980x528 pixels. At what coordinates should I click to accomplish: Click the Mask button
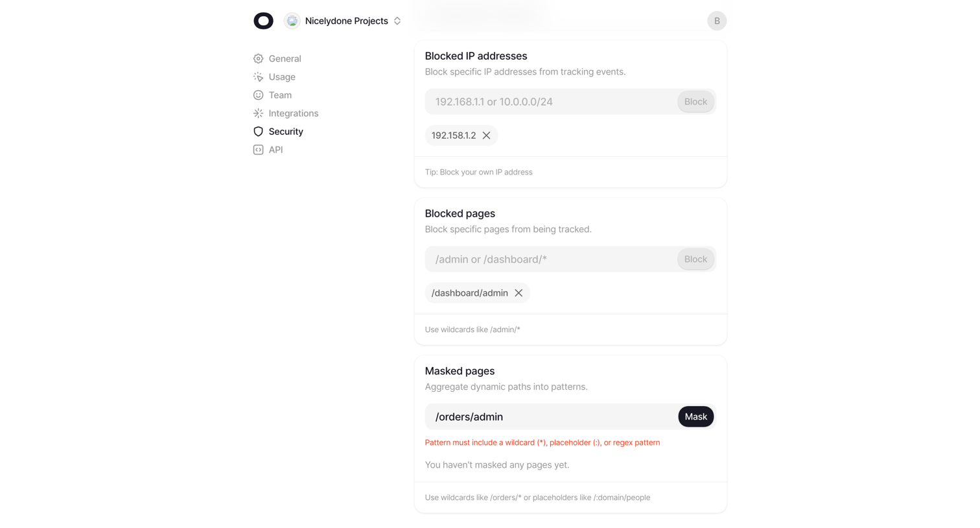[x=695, y=416]
